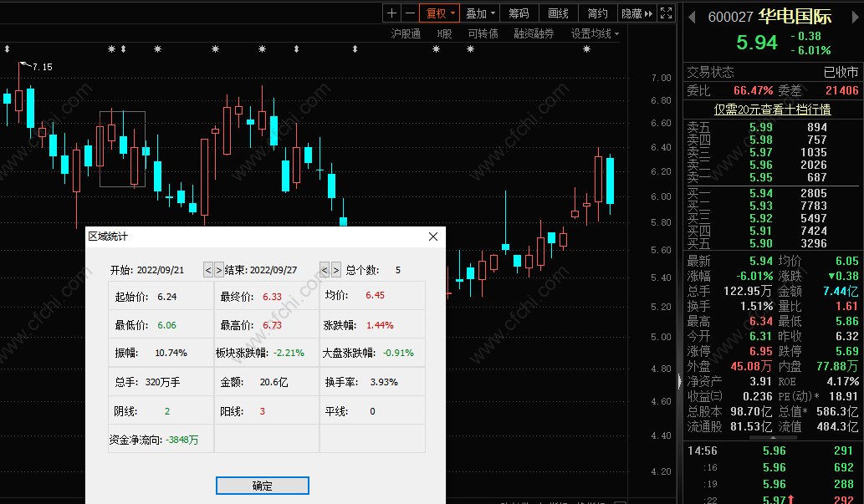Move end date 2022/09/27 forward with > arrow
864x504 pixels.
[335, 270]
